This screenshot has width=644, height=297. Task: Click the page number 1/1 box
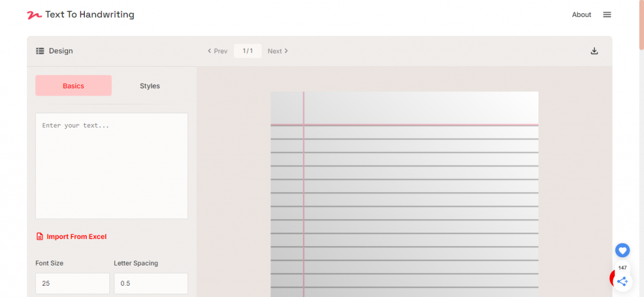248,51
